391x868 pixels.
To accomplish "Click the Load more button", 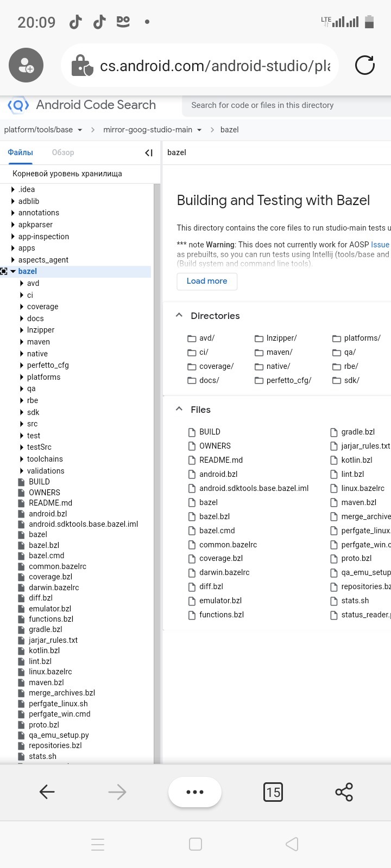I will point(207,281).
